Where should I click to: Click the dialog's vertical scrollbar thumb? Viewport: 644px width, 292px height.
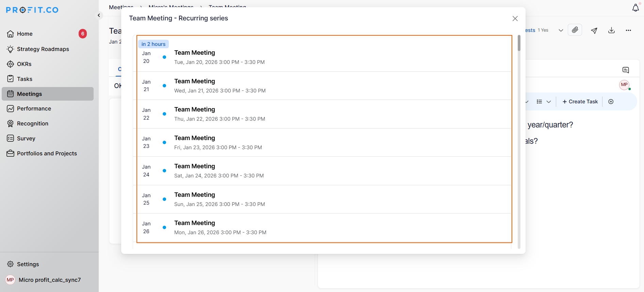point(519,43)
